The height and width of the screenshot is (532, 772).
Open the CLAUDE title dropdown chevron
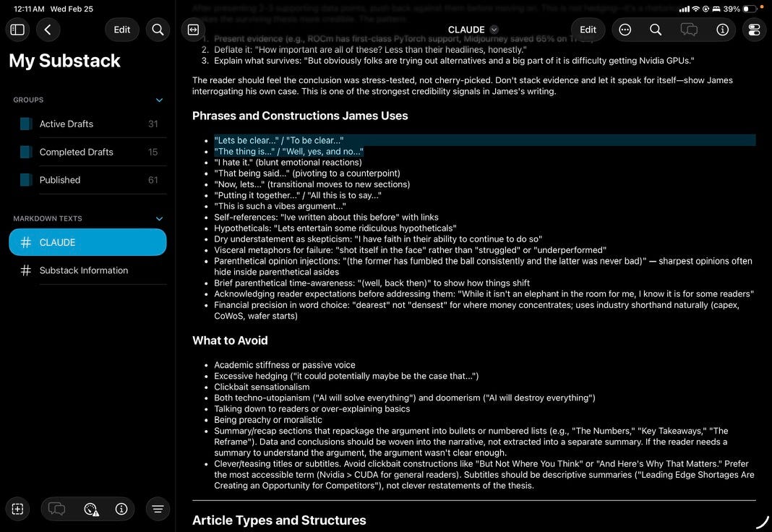pyautogui.click(x=494, y=30)
